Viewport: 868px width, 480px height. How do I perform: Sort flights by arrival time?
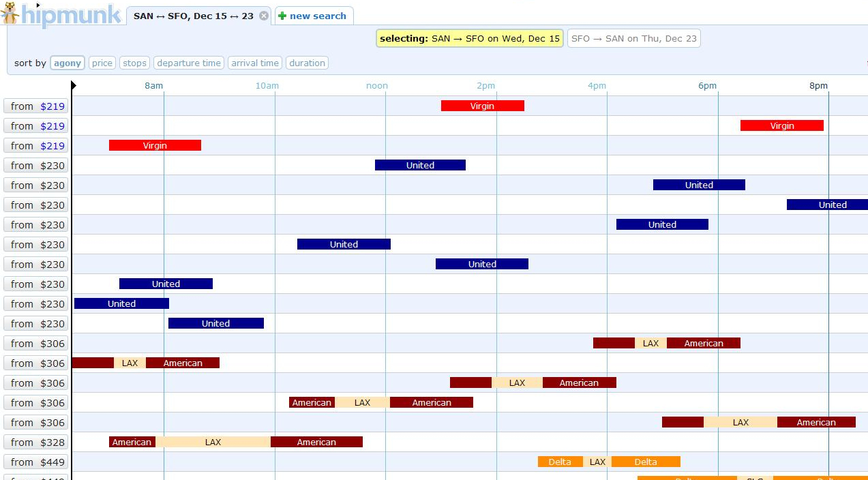[255, 63]
